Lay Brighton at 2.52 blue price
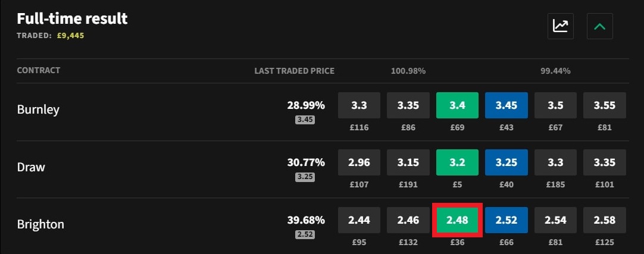The width and height of the screenshot is (644, 254). [506, 220]
